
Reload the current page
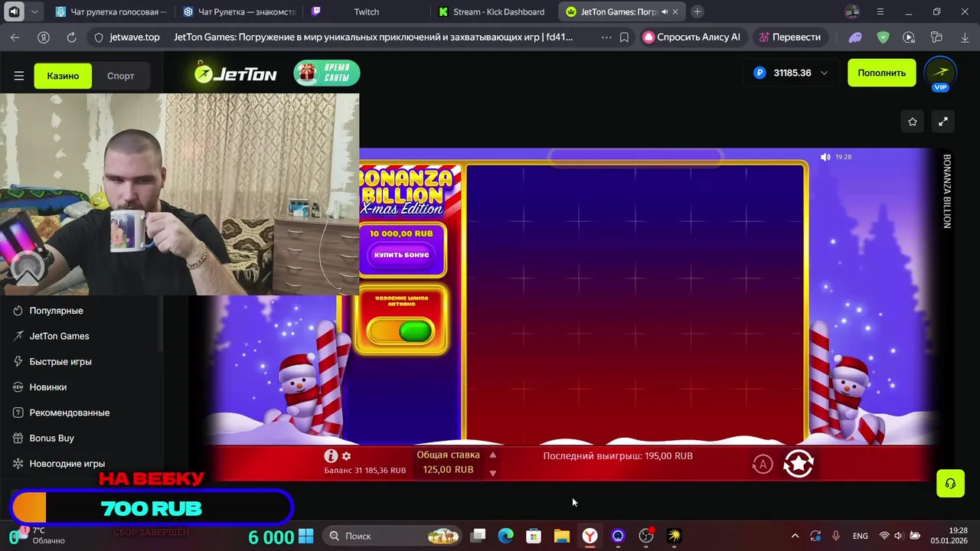click(71, 37)
